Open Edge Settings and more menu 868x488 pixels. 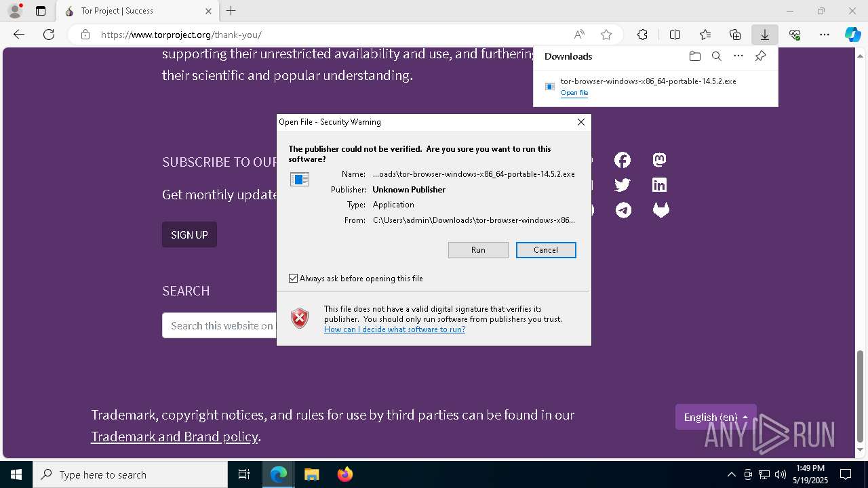coord(825,35)
